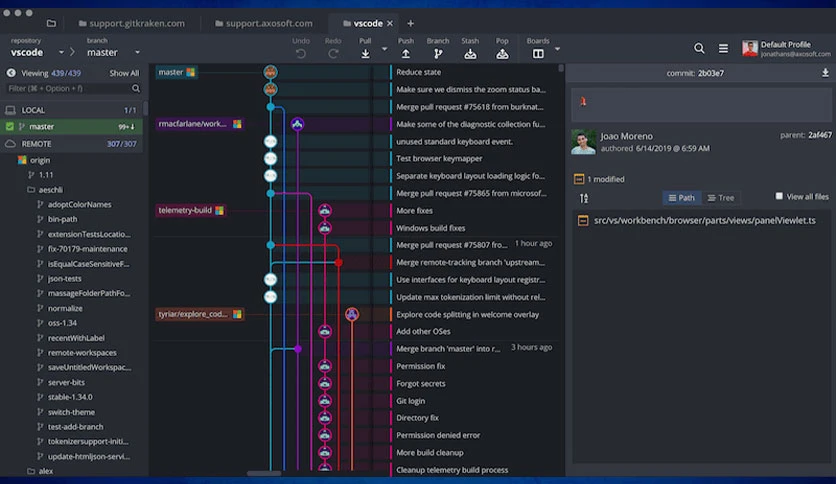Select the Reduce state commit node
The width and height of the screenshot is (836, 484).
pyautogui.click(x=270, y=71)
